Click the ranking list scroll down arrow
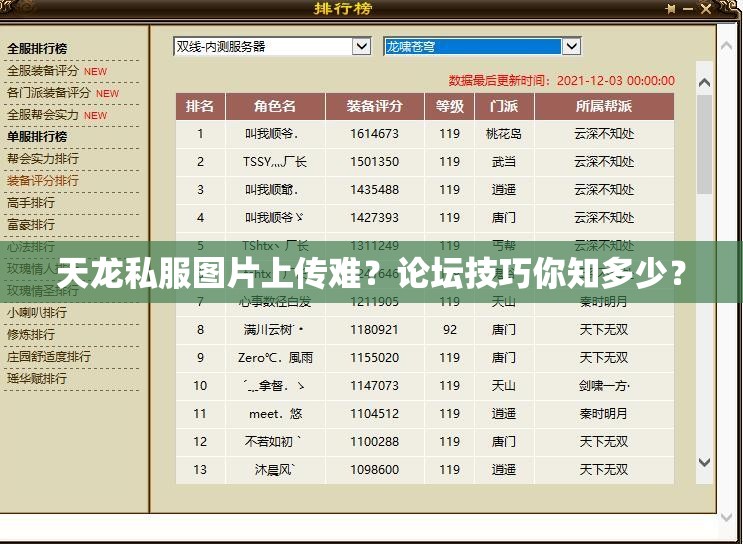The image size is (743, 544). pyautogui.click(x=705, y=462)
